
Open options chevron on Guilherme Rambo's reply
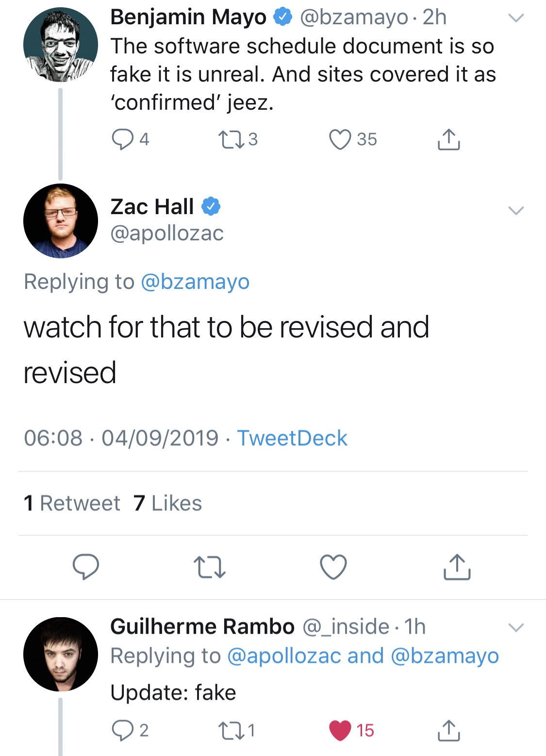516,627
